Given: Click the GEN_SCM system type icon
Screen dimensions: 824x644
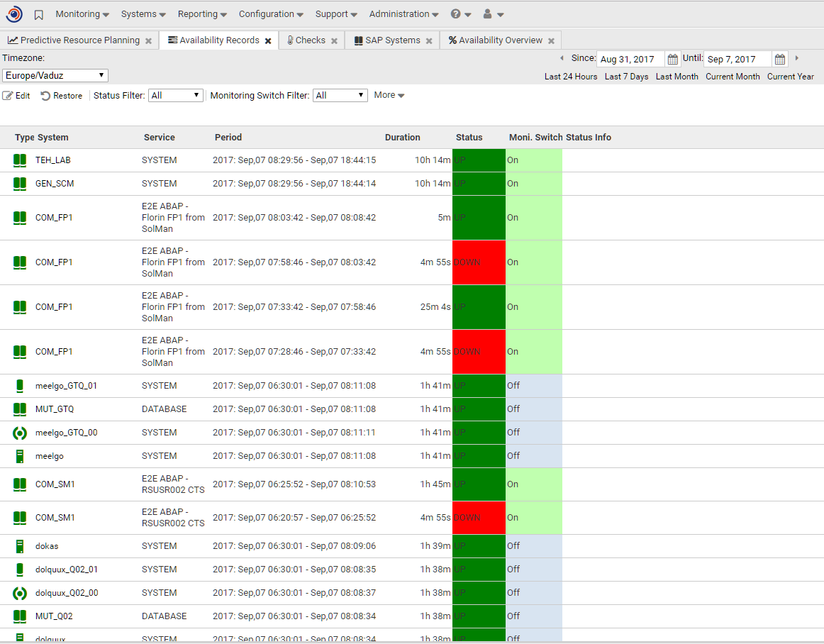Looking at the screenshot, I should point(19,184).
